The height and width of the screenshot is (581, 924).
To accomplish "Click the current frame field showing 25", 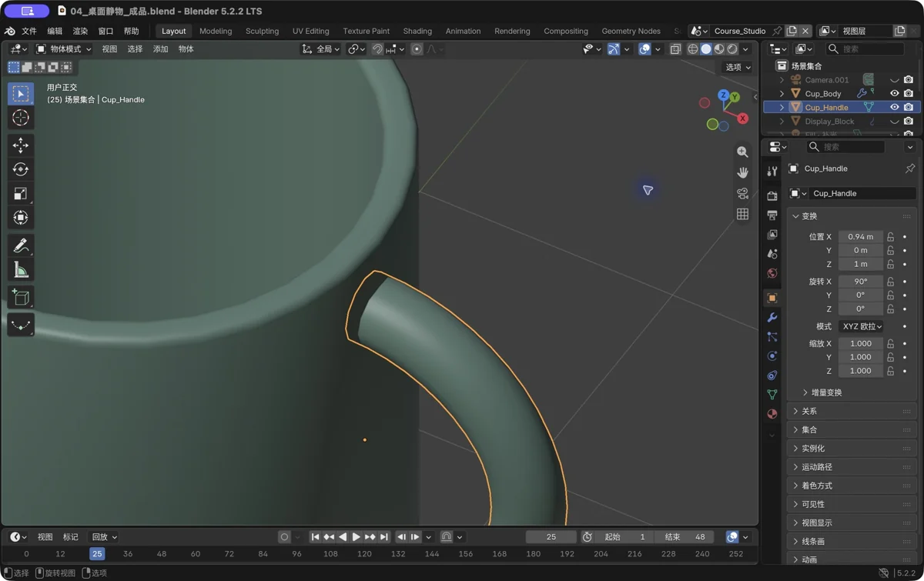I will 551,537.
